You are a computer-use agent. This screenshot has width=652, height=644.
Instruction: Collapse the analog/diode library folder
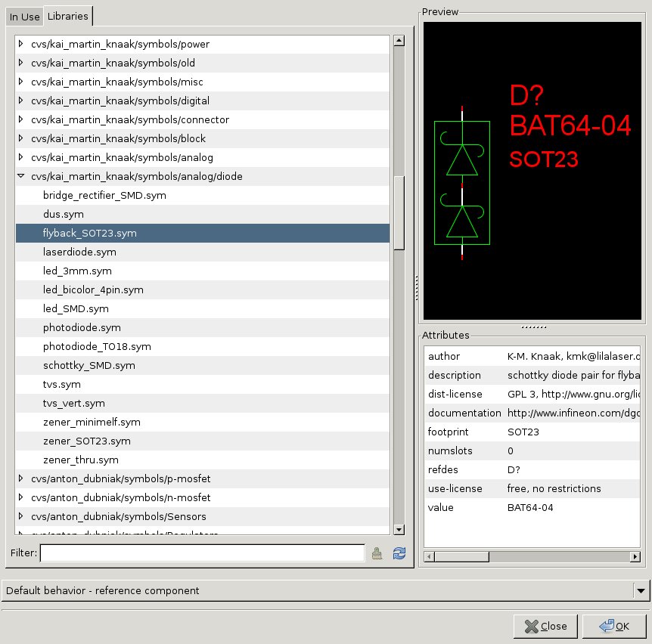tap(21, 177)
